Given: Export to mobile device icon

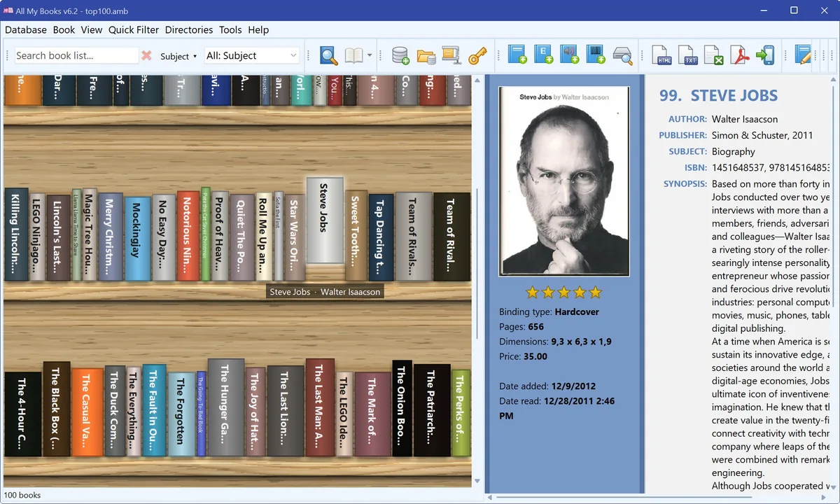Looking at the screenshot, I should click(765, 56).
